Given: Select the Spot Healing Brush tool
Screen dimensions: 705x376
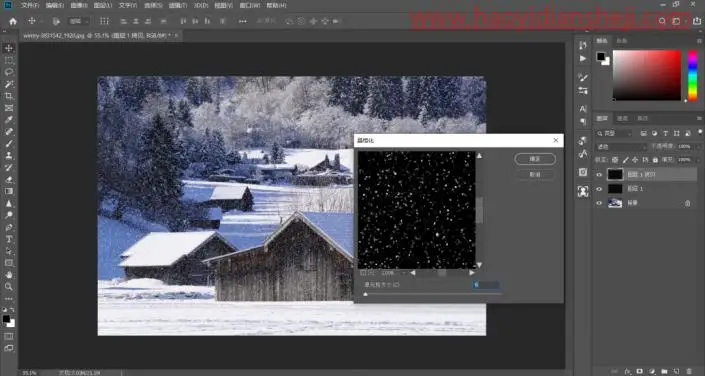Looking at the screenshot, I should click(x=9, y=132).
